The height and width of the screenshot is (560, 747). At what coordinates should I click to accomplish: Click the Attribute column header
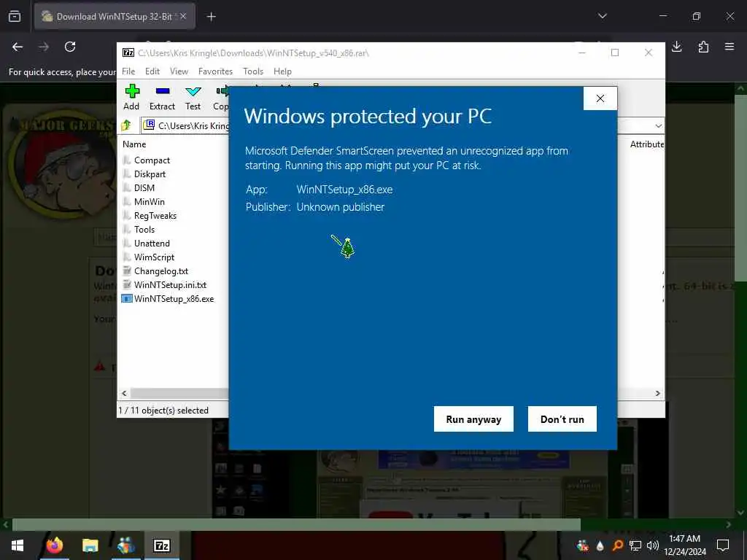646,144
